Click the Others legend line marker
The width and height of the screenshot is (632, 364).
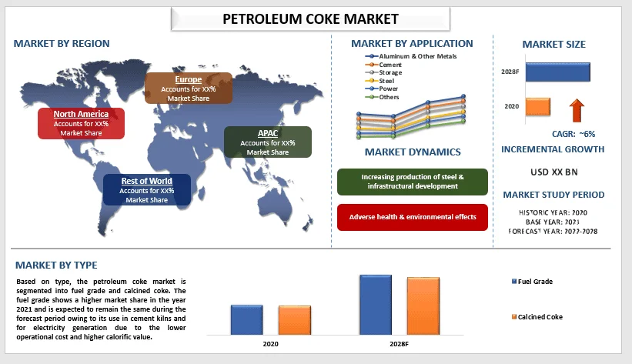[372, 97]
